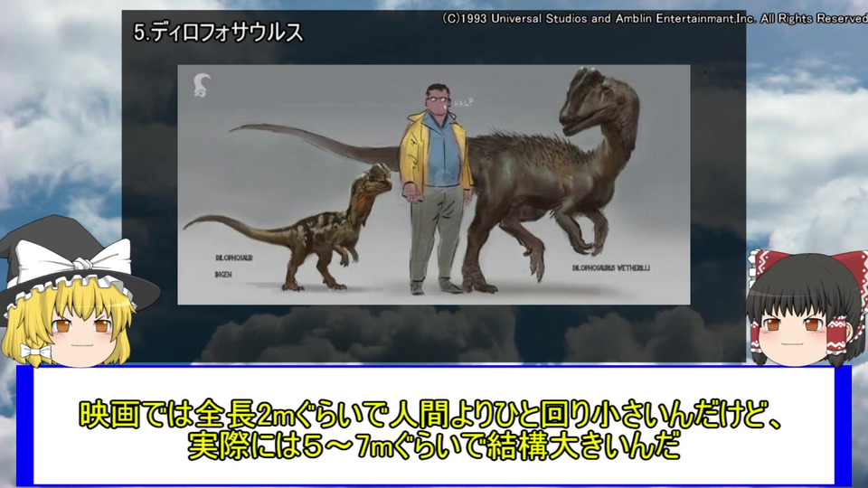
Task: Click the Universal Studios copyright notice text
Action: (x=655, y=18)
